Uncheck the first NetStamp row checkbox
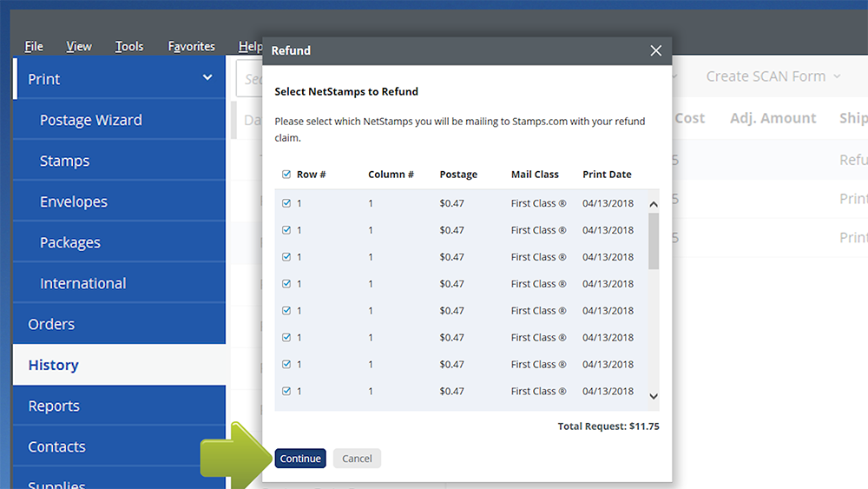 (286, 204)
